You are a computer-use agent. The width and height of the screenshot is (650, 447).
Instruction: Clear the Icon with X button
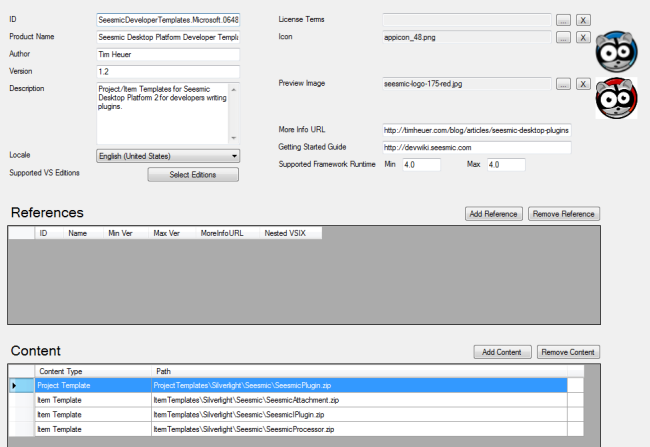pyautogui.click(x=583, y=37)
